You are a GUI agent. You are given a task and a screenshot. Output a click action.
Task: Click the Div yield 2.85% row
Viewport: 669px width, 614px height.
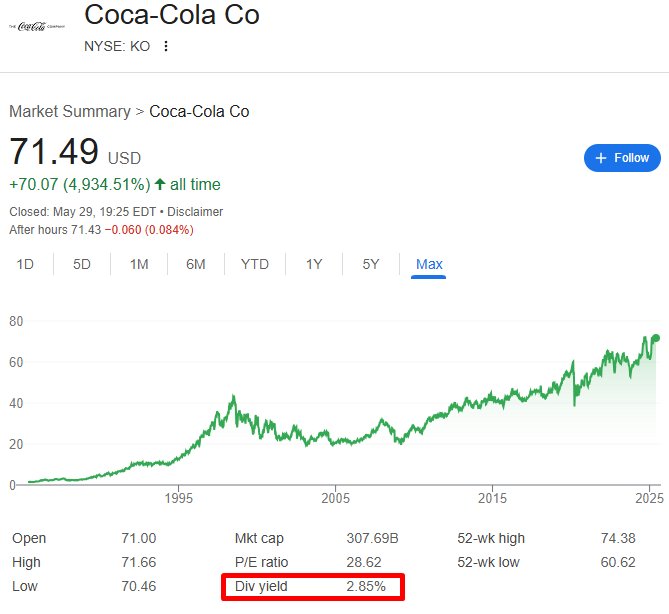pyautogui.click(x=313, y=587)
